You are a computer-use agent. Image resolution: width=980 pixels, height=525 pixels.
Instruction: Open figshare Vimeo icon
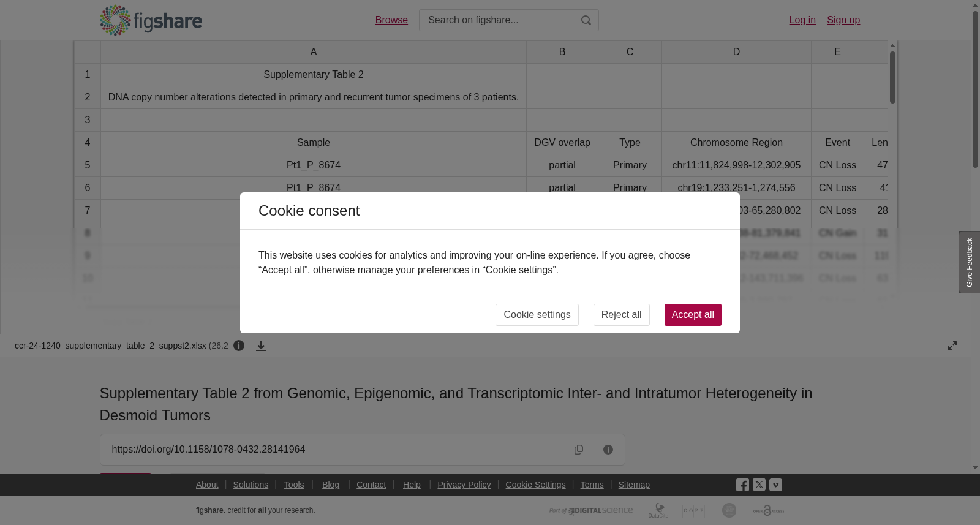pos(775,485)
